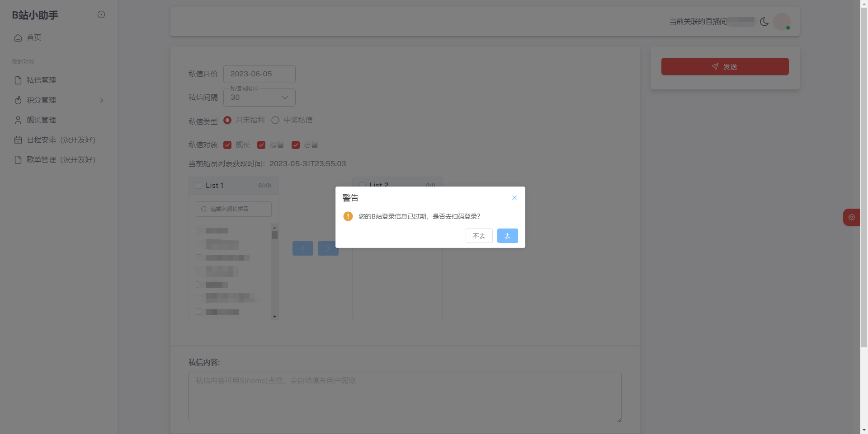
Task: Click the List 1 scrollbar up arrow
Action: [x=274, y=227]
